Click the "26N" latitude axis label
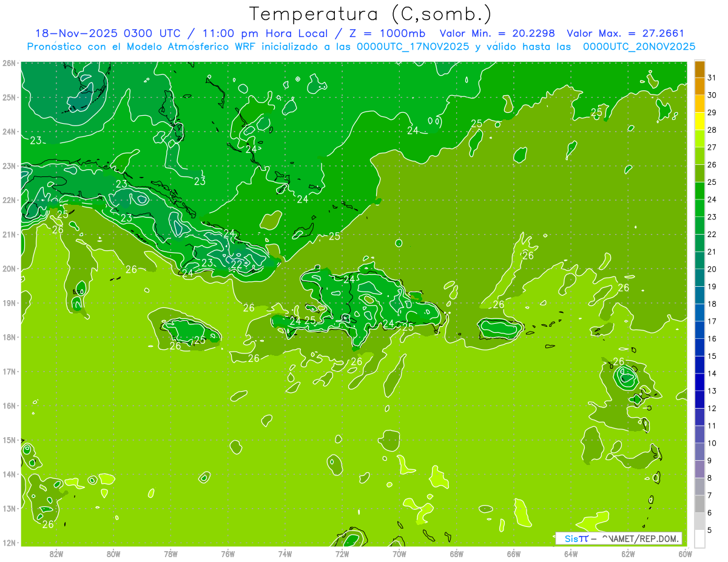 pyautogui.click(x=9, y=63)
